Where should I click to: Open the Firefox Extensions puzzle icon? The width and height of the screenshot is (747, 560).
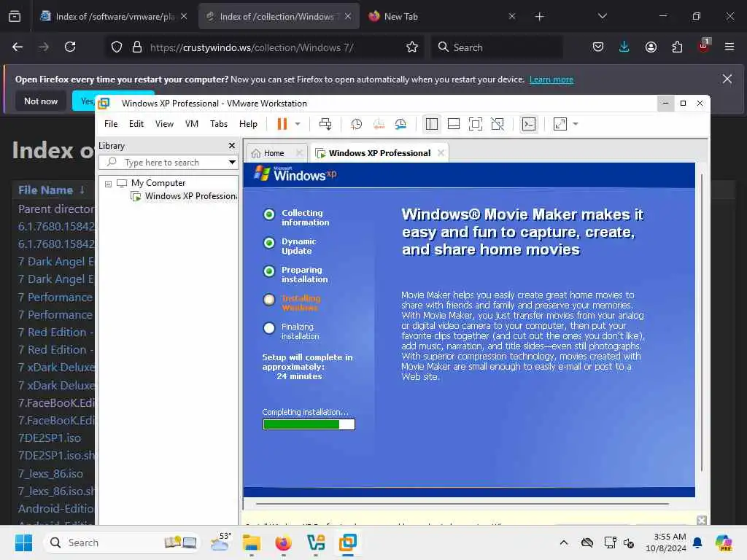(677, 47)
